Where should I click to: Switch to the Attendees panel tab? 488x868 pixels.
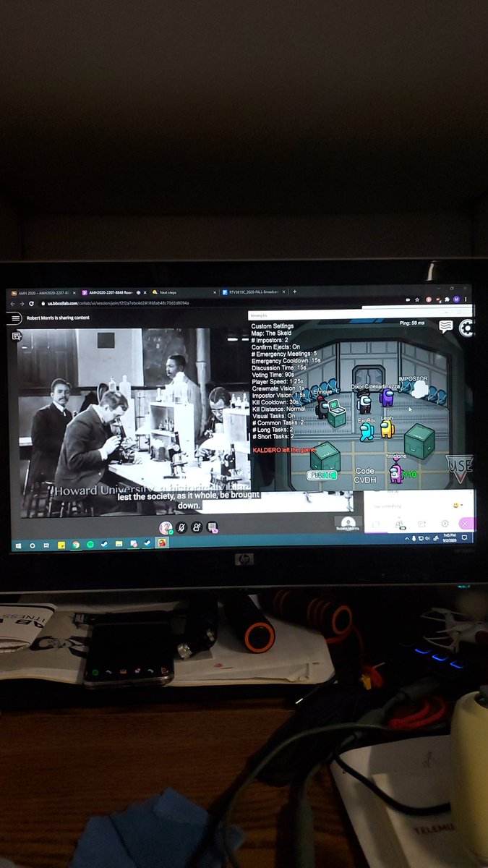point(398,524)
